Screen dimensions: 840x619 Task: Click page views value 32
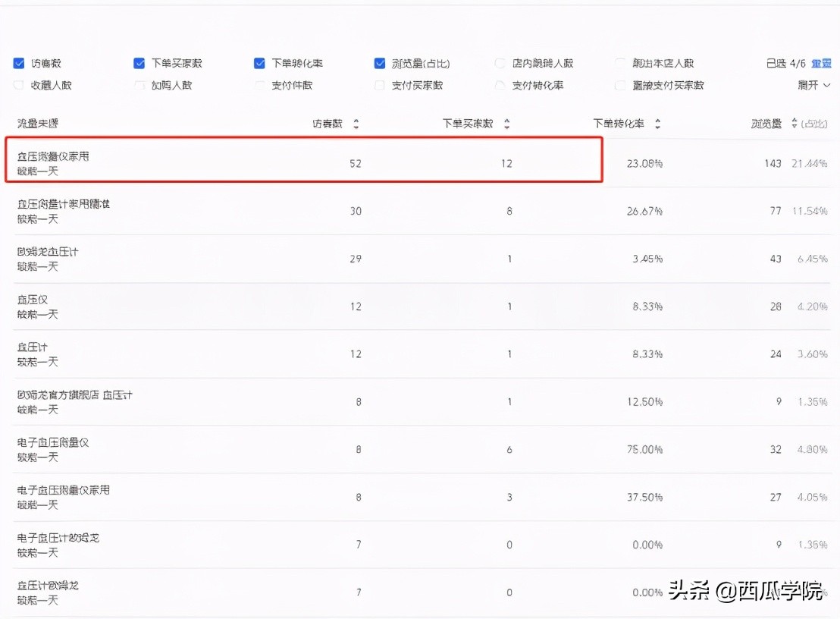[x=776, y=450]
